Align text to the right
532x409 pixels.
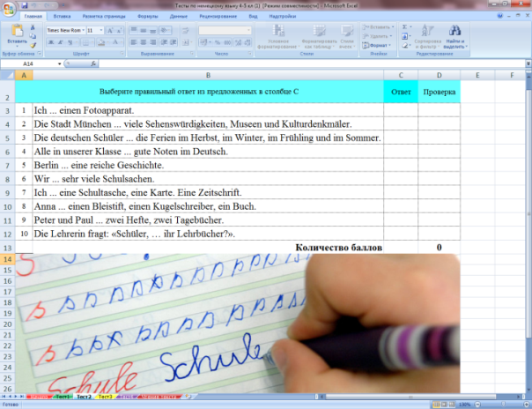coord(153,42)
